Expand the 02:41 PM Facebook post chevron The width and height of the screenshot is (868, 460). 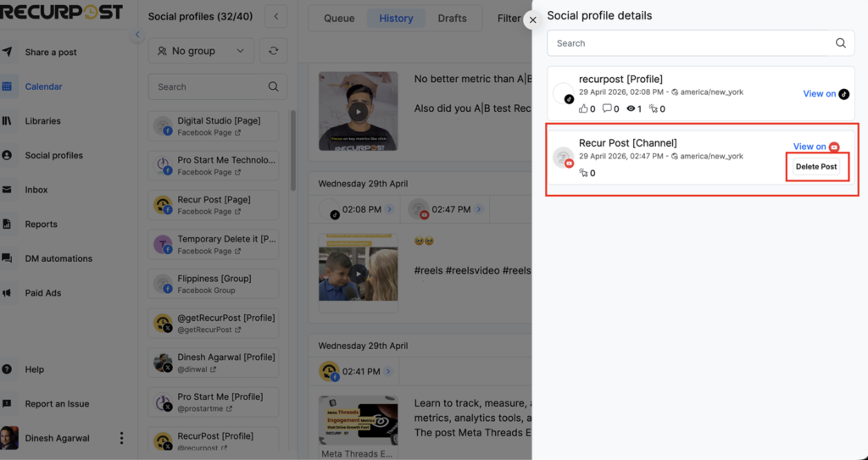tap(388, 371)
